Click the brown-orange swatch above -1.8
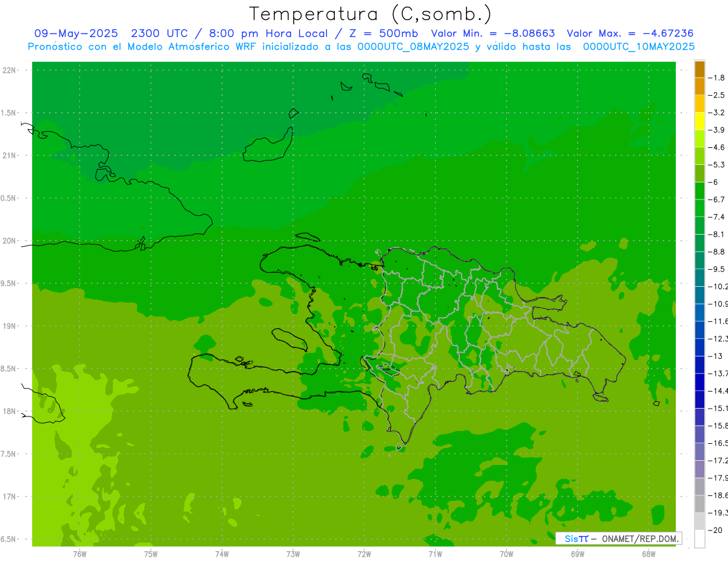The width and height of the screenshot is (728, 562). pos(699,69)
